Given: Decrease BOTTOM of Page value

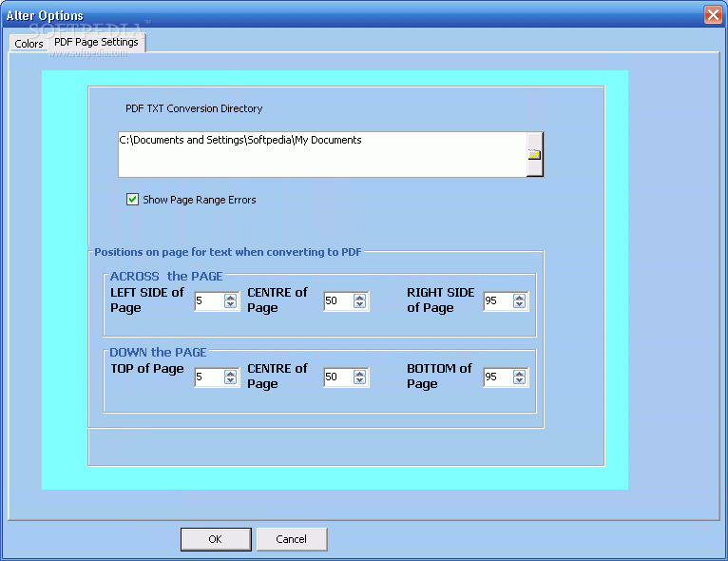Looking at the screenshot, I should pos(519,380).
